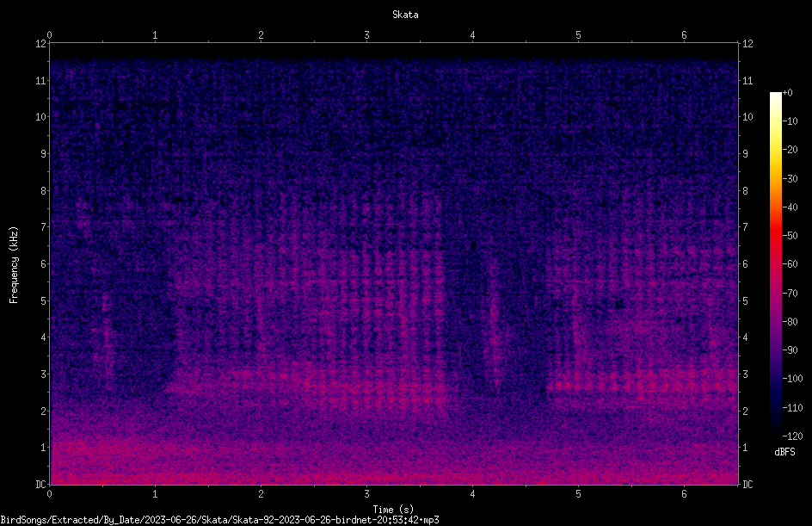
Task: Click '2' on the right frequency axis
Action: point(745,411)
